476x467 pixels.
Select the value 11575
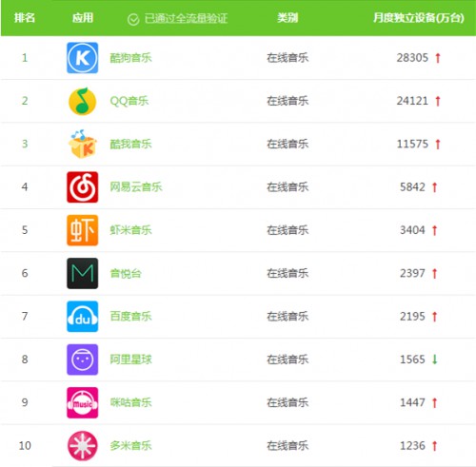click(412, 144)
